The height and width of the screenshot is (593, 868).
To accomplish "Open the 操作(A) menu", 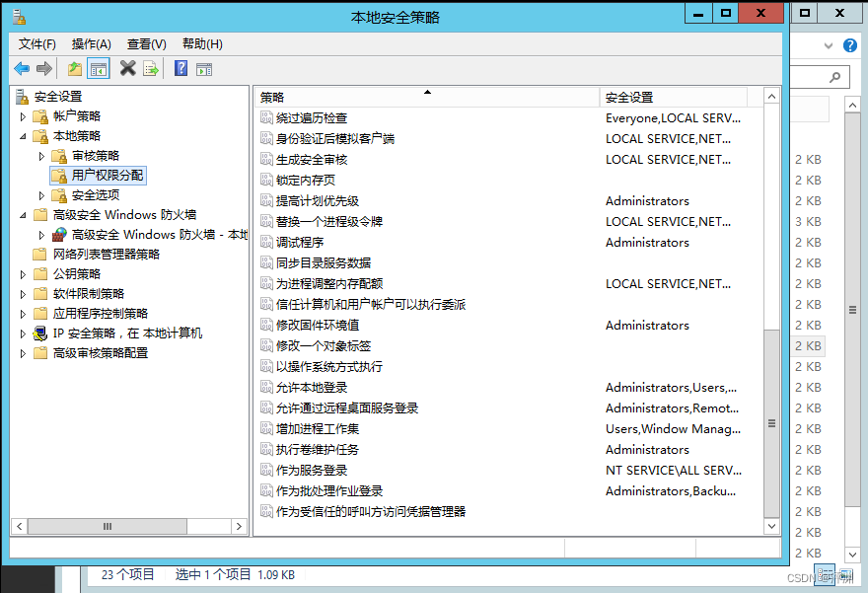I will [91, 44].
